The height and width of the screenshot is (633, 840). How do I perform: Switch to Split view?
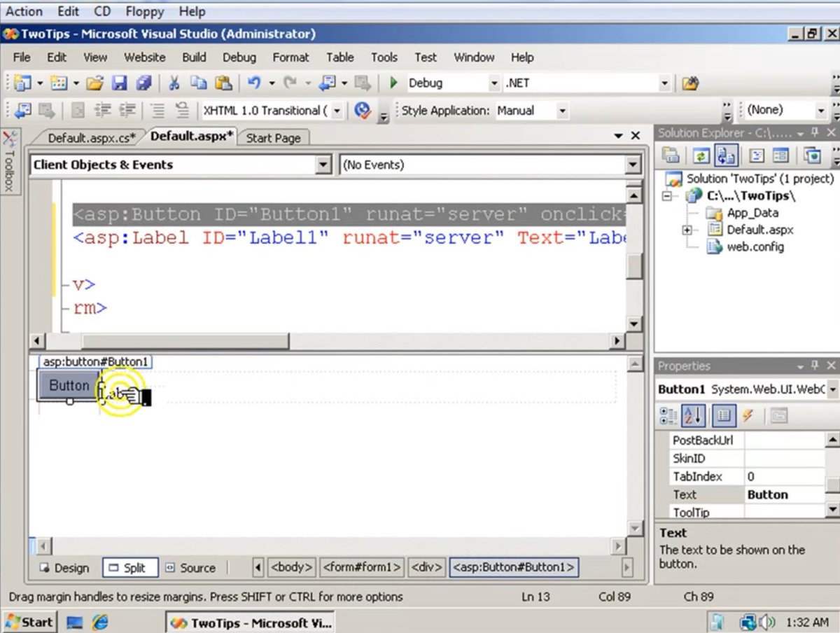tap(130, 568)
